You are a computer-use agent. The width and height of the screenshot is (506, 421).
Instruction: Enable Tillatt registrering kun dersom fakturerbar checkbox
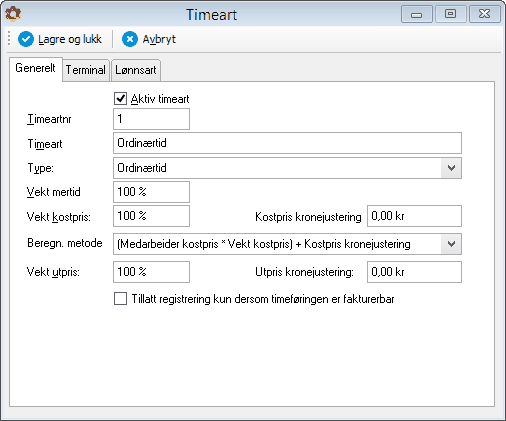(120, 298)
